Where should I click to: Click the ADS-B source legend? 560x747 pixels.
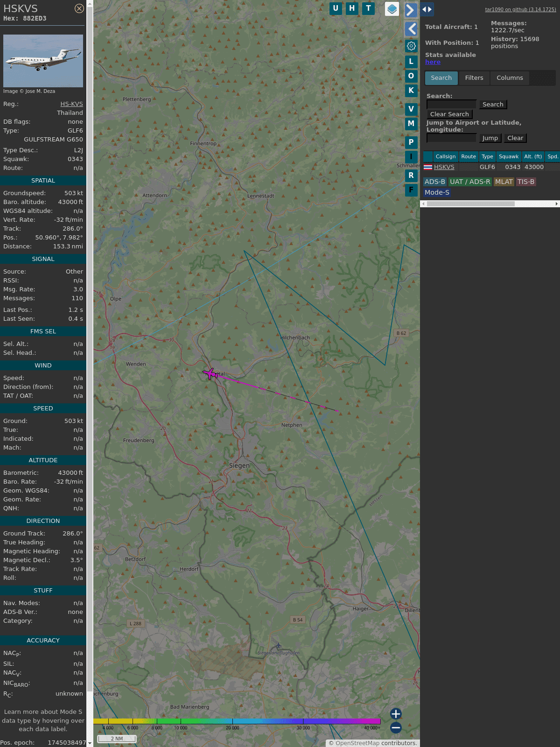(435, 182)
